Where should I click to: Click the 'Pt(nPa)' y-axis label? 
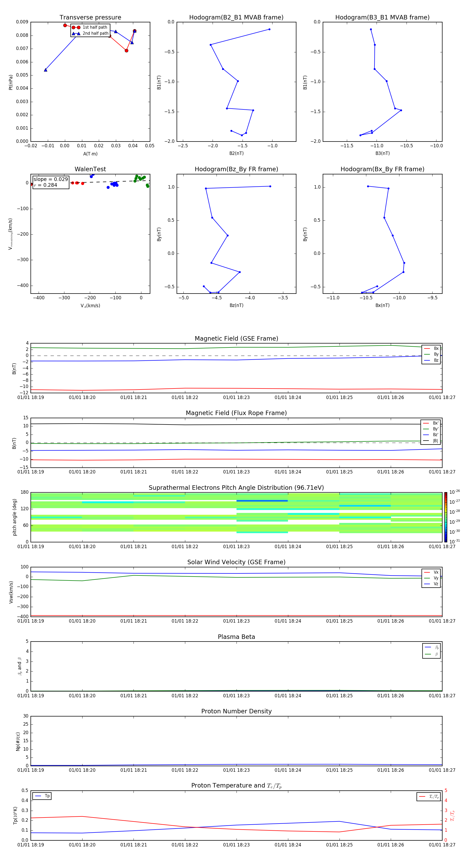pos(11,82)
